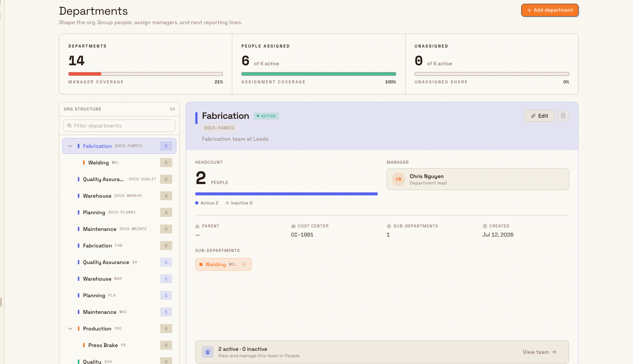The width and height of the screenshot is (633, 364).
Task: Click the Parent building icon
Action: click(x=198, y=226)
